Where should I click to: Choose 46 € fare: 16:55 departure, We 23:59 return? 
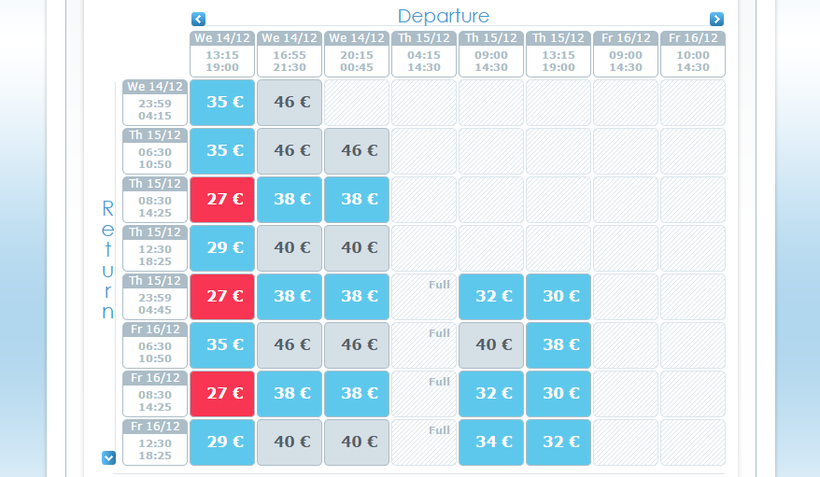(x=289, y=102)
